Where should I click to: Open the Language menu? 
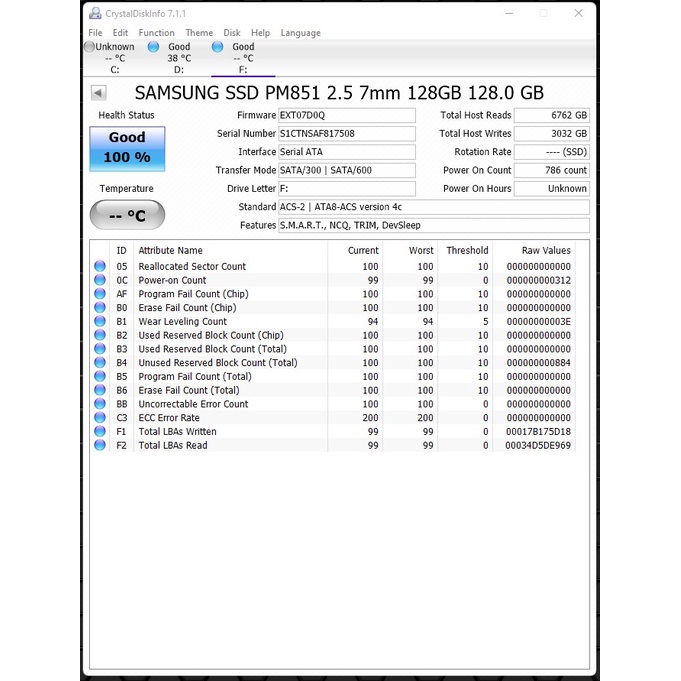tap(301, 33)
